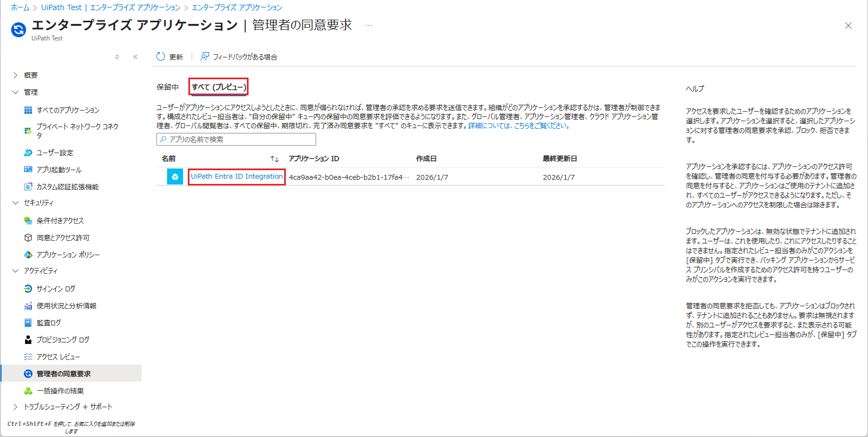Click the サインイン ログ icon
The width and height of the screenshot is (868, 437).
click(28, 289)
